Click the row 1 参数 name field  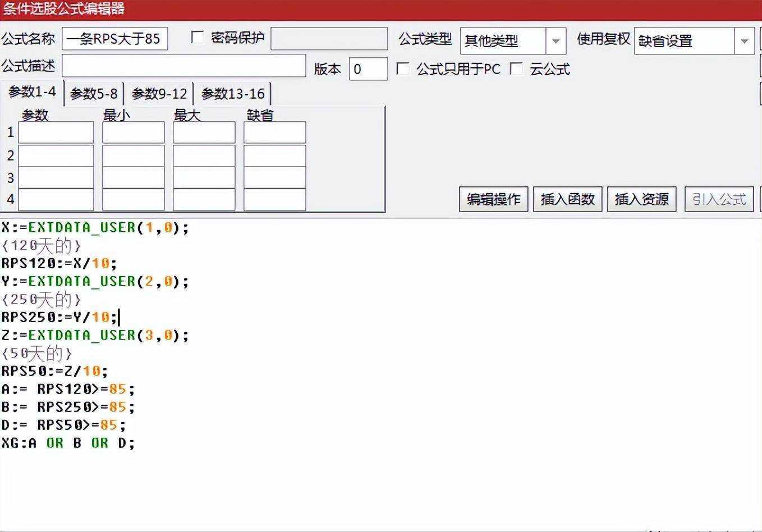click(56, 132)
